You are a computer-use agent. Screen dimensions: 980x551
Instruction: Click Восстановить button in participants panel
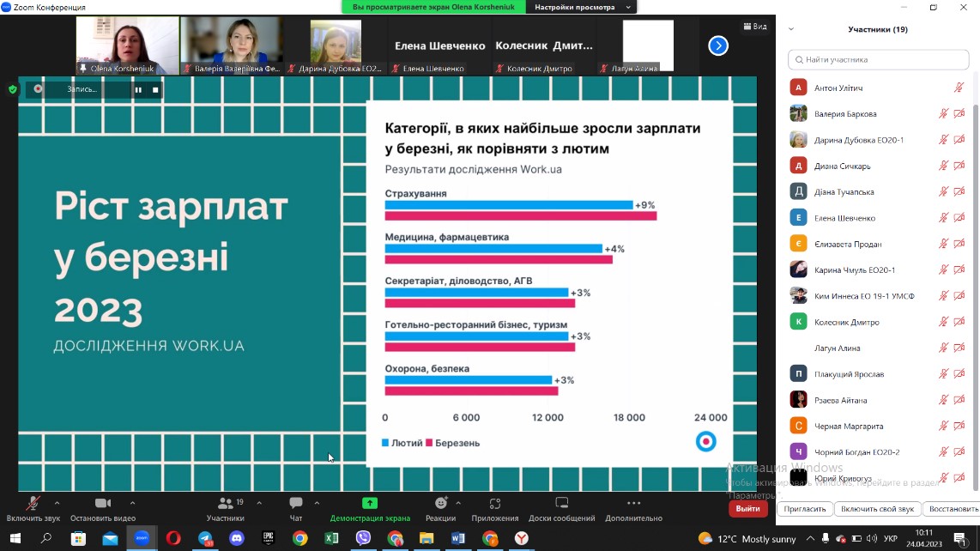tap(952, 509)
